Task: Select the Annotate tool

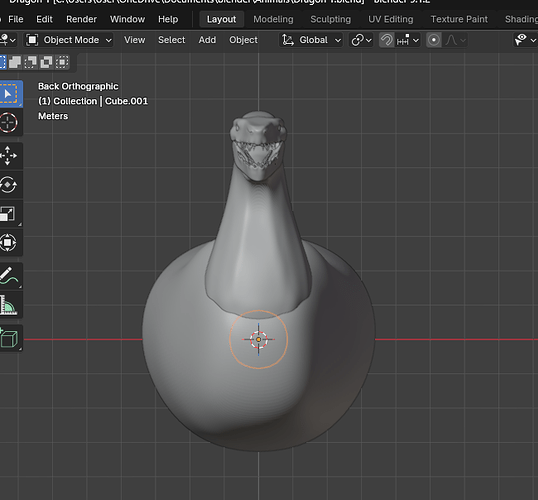Action: 9,276
